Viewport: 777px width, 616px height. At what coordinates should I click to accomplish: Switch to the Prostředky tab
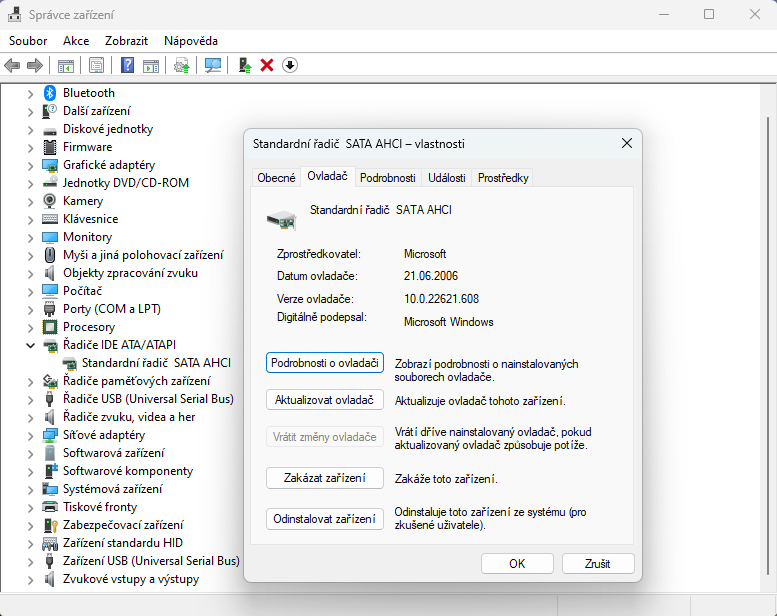503,177
